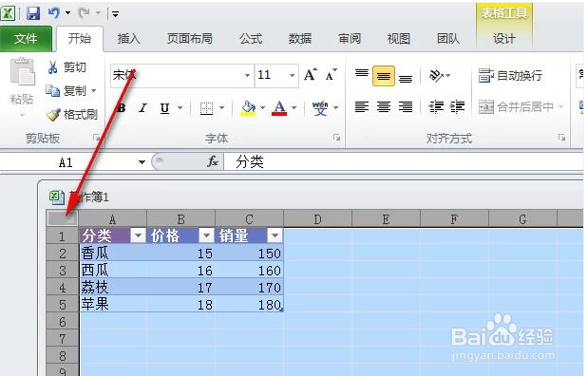
Task: Click the borders icon
Action: coord(206,108)
